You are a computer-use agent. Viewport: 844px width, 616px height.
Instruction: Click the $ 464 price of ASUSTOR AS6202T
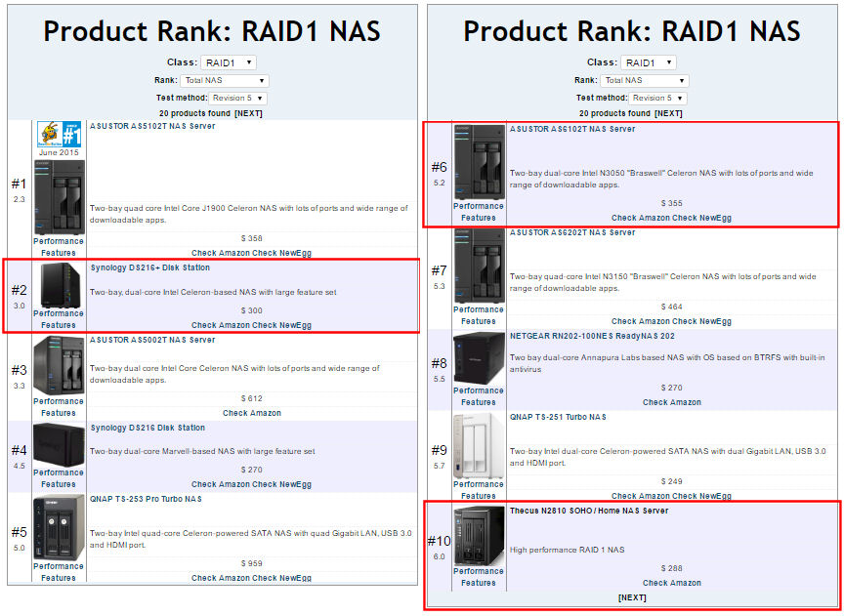[672, 308]
